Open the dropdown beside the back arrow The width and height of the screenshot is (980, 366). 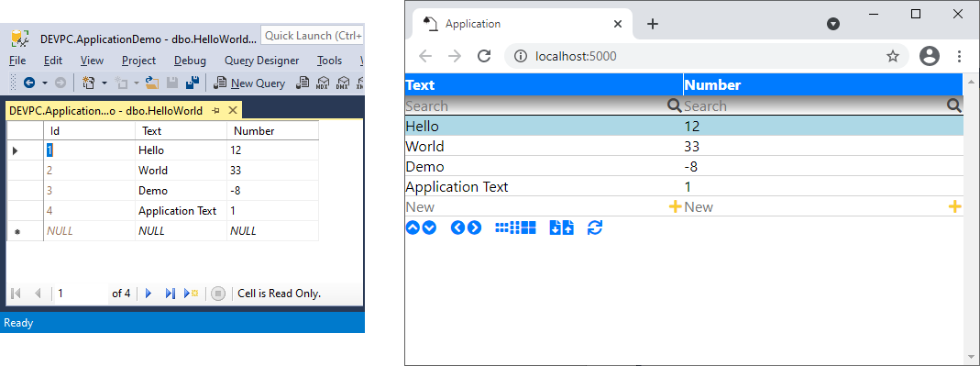coord(44,83)
